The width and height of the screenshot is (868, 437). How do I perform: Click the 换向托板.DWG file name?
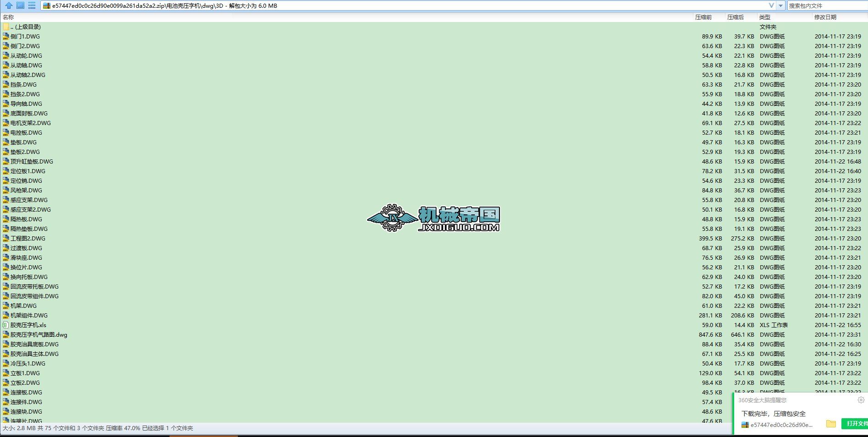[29, 277]
